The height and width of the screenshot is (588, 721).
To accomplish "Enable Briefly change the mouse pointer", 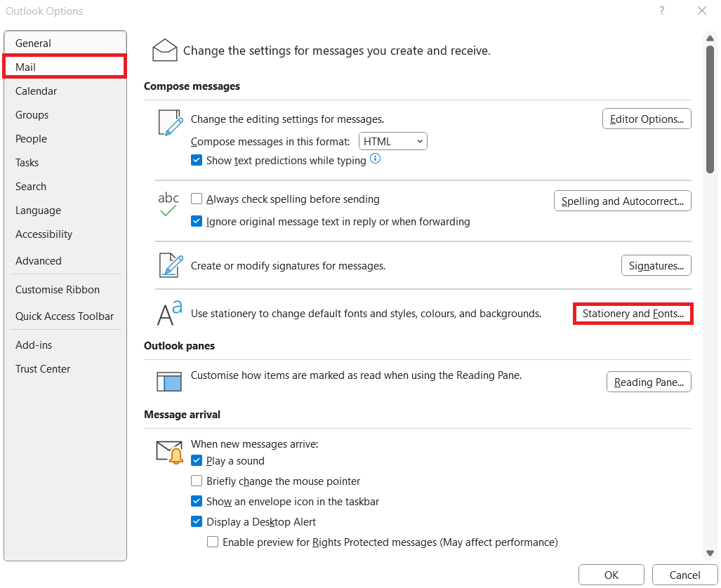I will [197, 481].
